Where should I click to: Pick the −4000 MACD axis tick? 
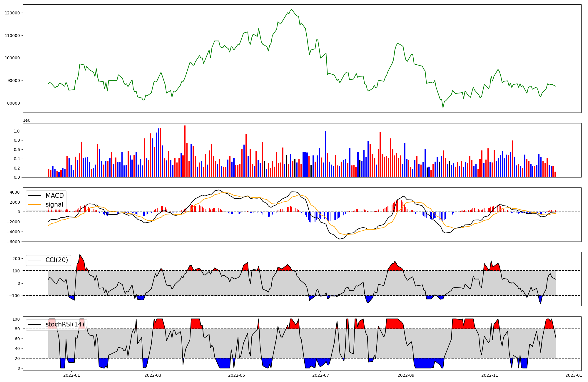pos(13,232)
